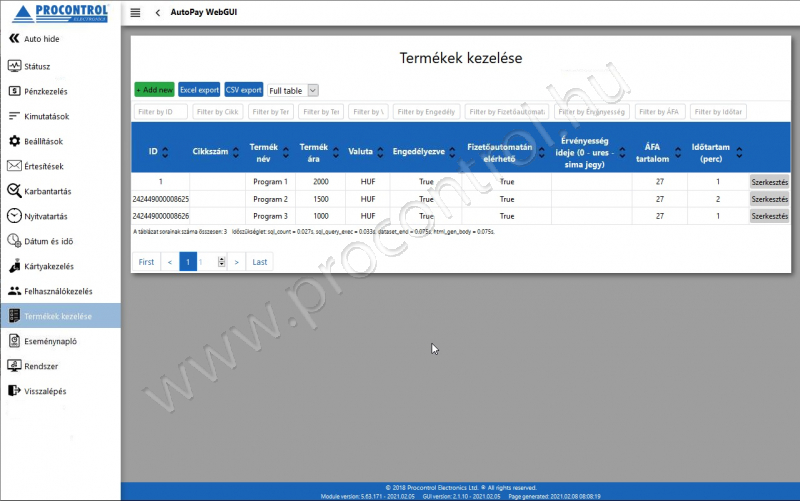Image resolution: width=800 pixels, height=501 pixels.
Task: Click the Termékek kezelése sidebar icon
Action: tap(14, 316)
